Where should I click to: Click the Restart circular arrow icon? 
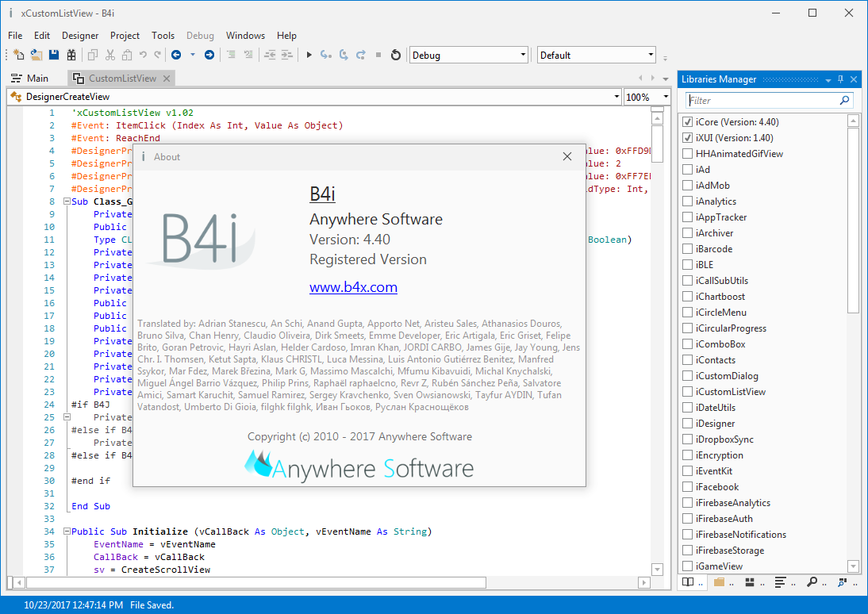[x=396, y=55]
